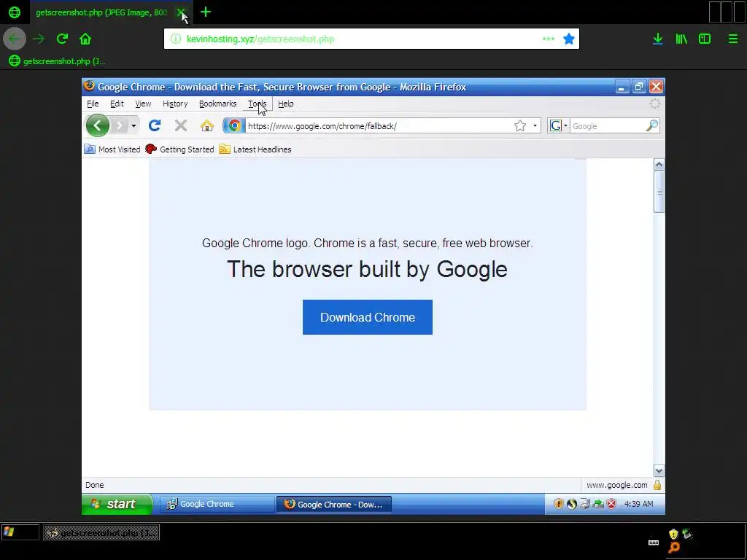747x560 pixels.
Task: Click the site info icon before kevinhosting.xyz
Action: pyautogui.click(x=176, y=39)
